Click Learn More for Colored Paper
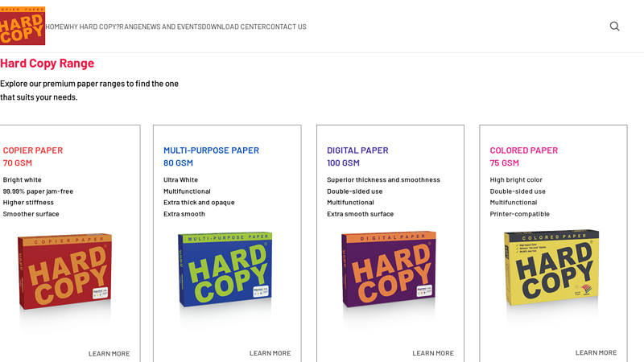 (x=596, y=352)
